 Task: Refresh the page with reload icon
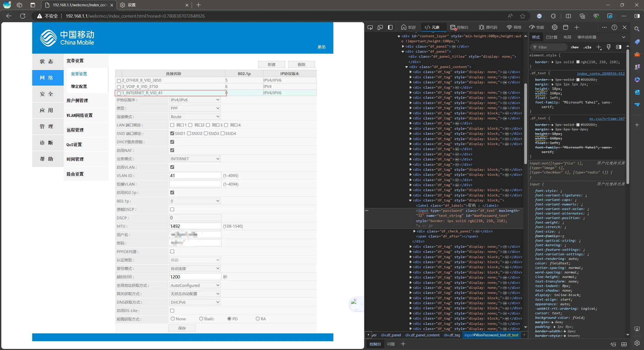[23, 16]
